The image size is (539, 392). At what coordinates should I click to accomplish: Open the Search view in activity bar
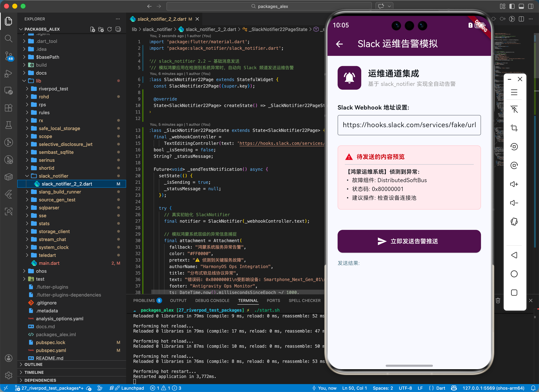(8, 39)
